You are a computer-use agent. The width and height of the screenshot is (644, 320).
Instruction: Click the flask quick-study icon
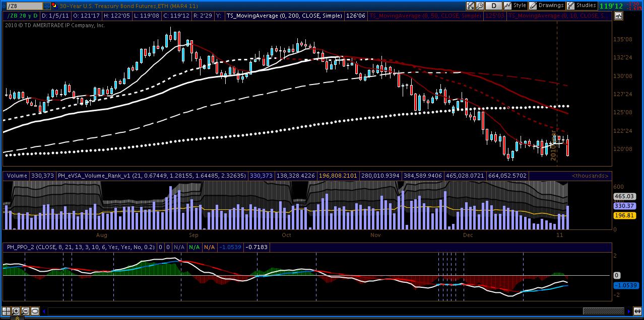tap(470, 6)
